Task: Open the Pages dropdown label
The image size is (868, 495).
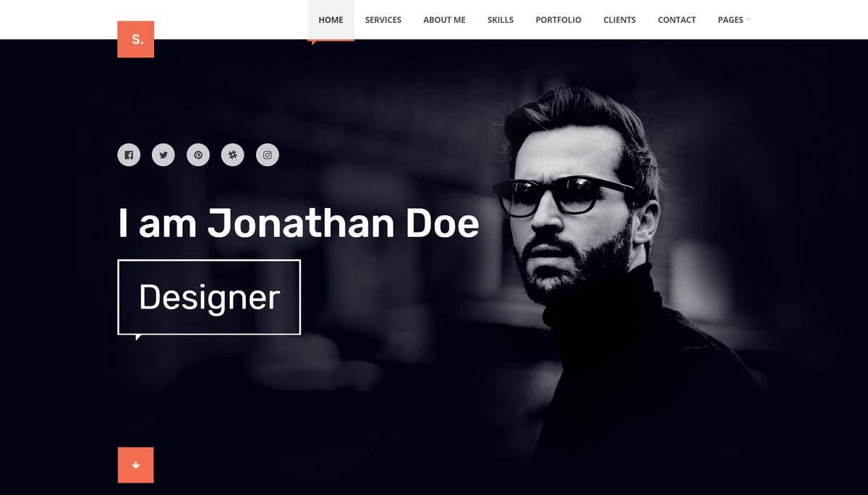Action: pyautogui.click(x=731, y=20)
